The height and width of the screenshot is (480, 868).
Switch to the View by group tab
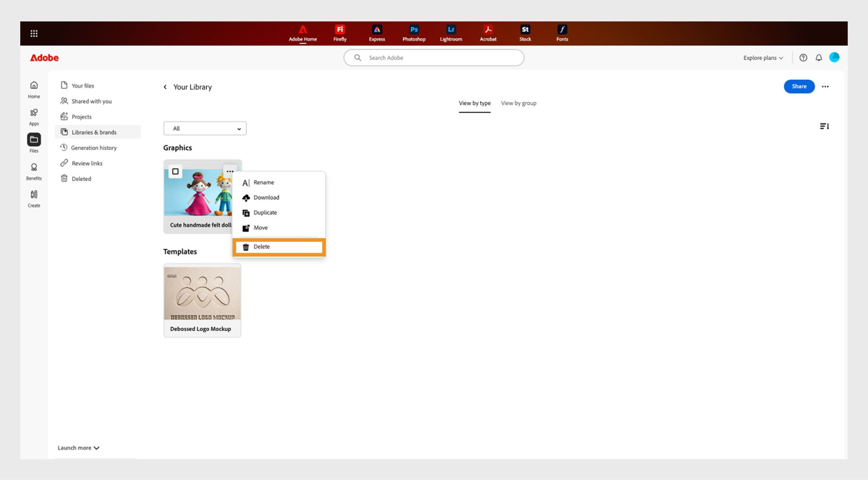point(518,103)
